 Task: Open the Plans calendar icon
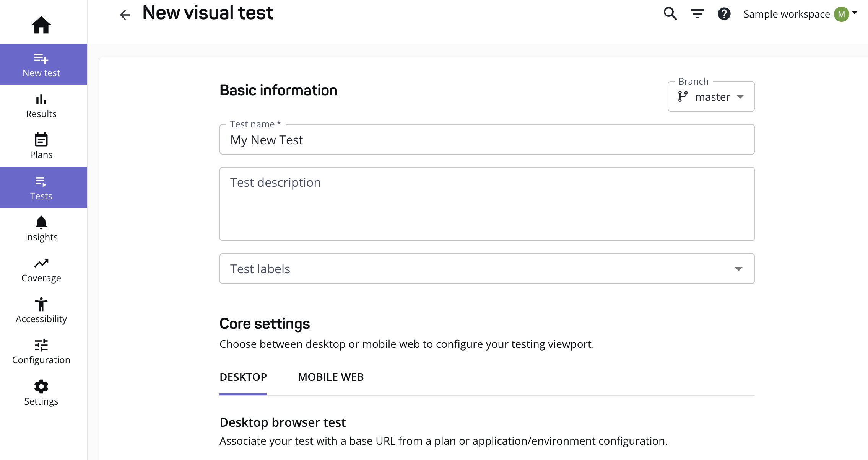click(41, 140)
